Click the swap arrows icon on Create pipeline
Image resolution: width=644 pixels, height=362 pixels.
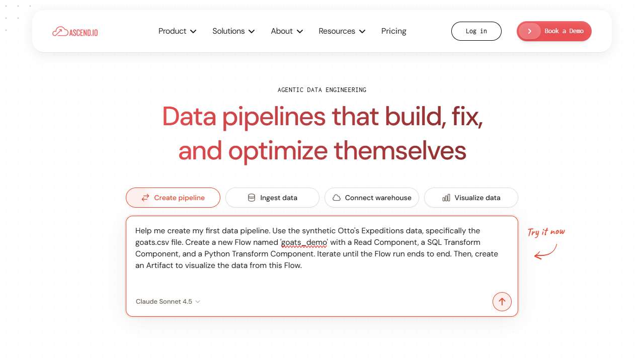[x=145, y=198]
